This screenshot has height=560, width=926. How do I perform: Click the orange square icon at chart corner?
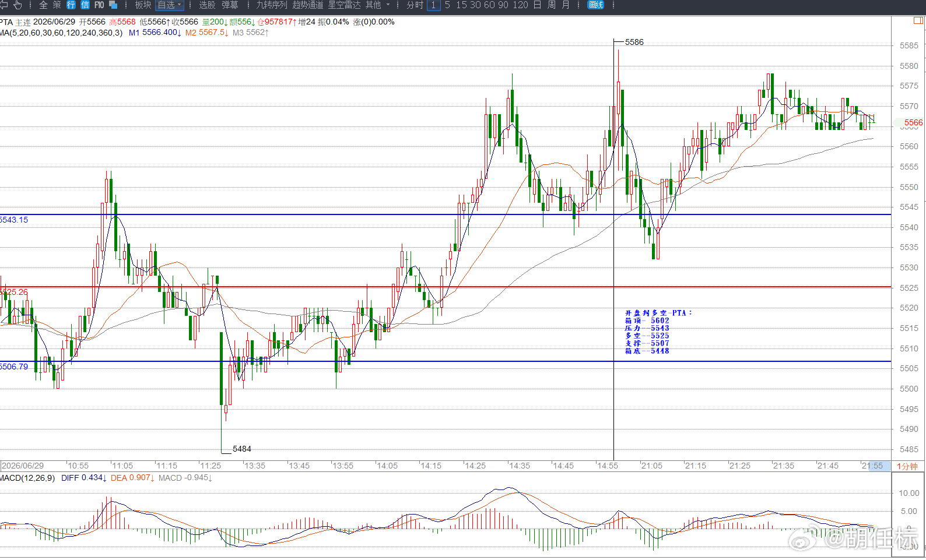tap(918, 21)
